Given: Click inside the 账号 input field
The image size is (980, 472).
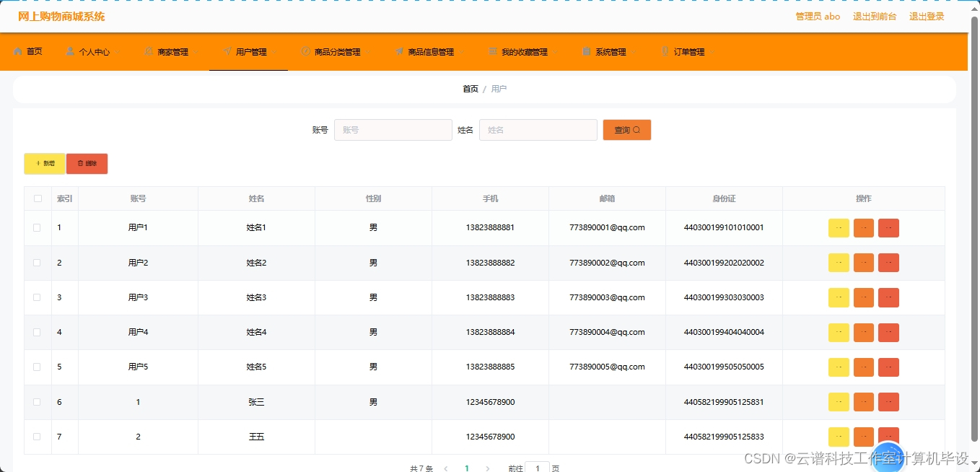Looking at the screenshot, I should click(393, 129).
